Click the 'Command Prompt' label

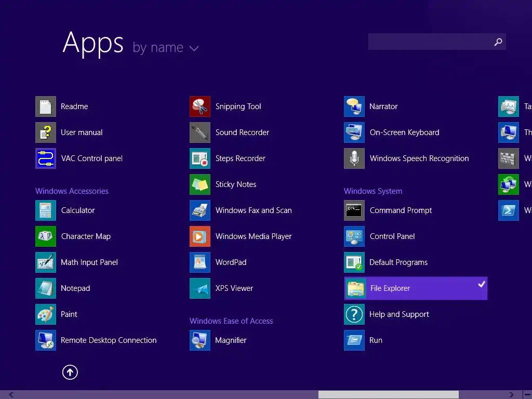[x=401, y=210]
